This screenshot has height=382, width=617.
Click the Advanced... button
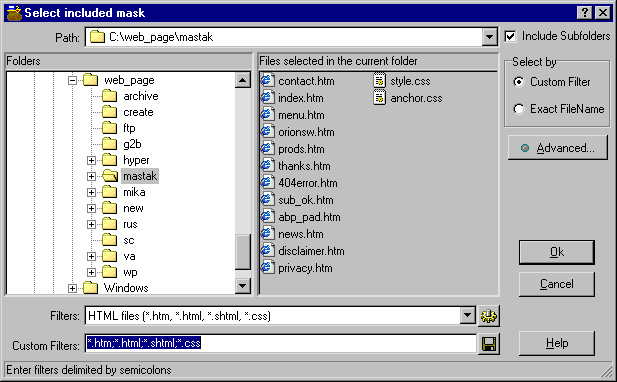tap(558, 148)
